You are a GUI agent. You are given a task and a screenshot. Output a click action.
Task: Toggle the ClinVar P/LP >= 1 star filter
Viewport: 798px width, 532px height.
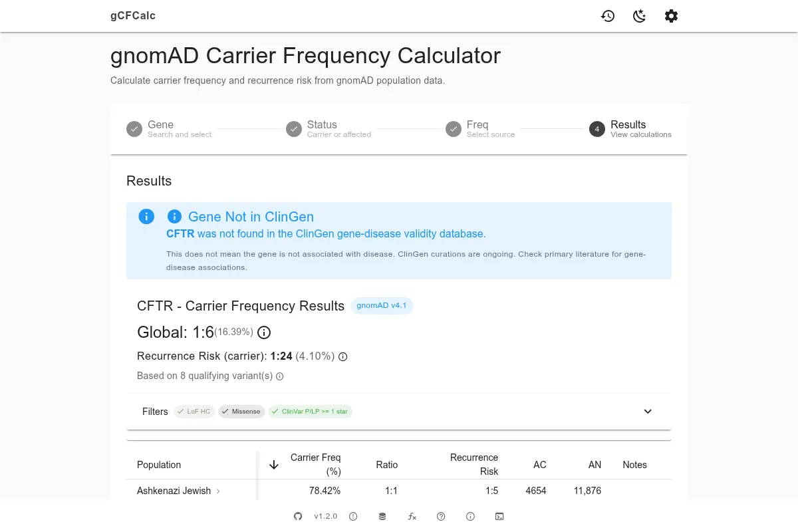[x=310, y=411]
